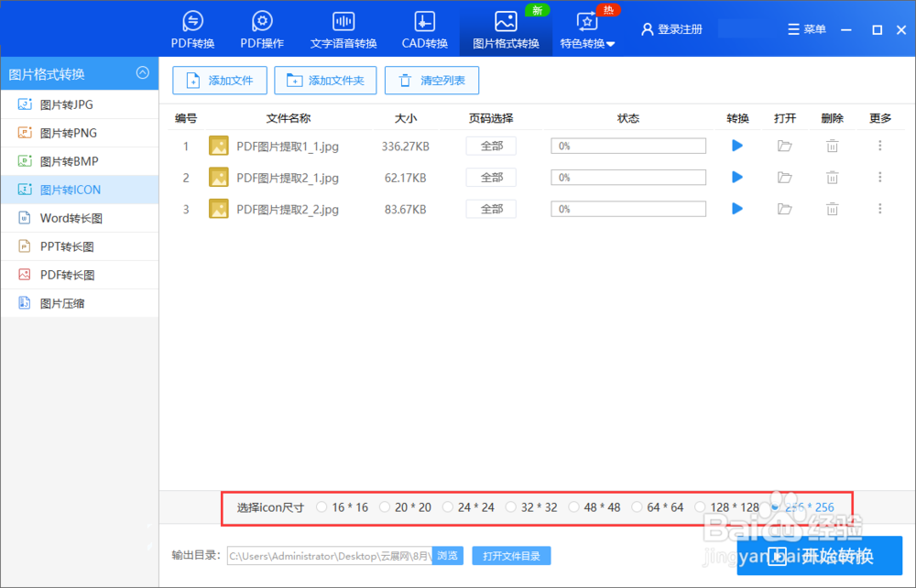
Task: Open the 图片格式转换 tab
Action: coord(506,29)
